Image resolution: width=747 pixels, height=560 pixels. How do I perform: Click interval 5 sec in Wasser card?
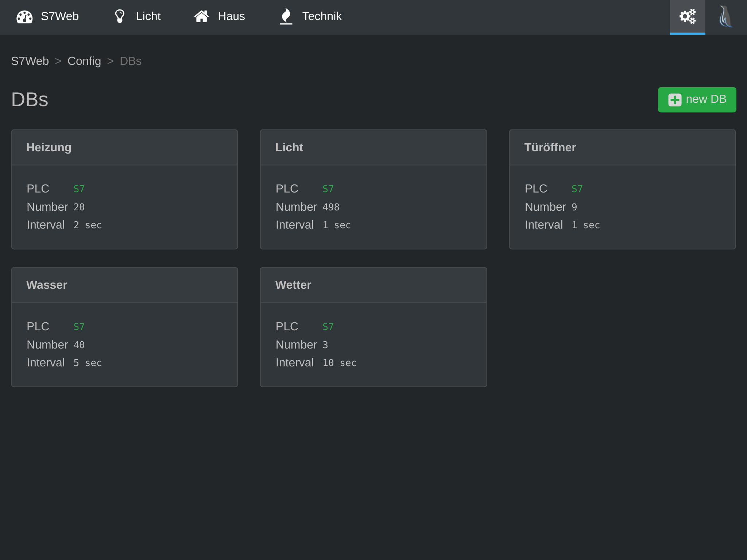pyautogui.click(x=88, y=363)
